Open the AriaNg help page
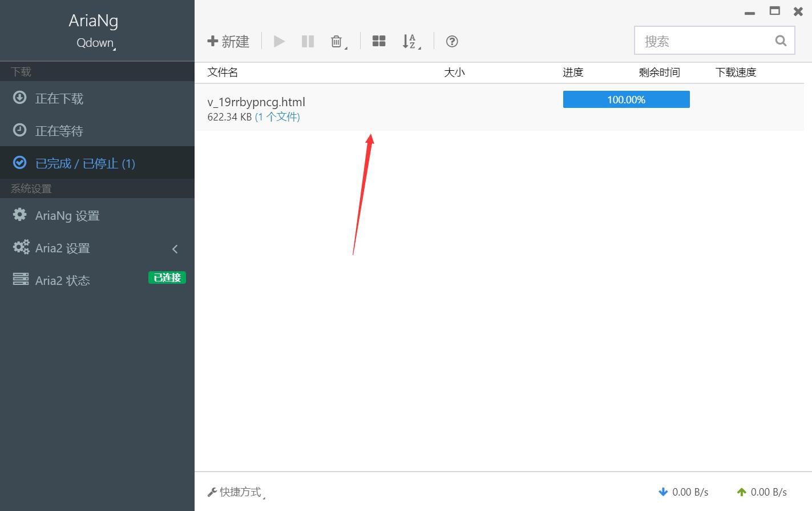812x511 pixels. point(451,41)
